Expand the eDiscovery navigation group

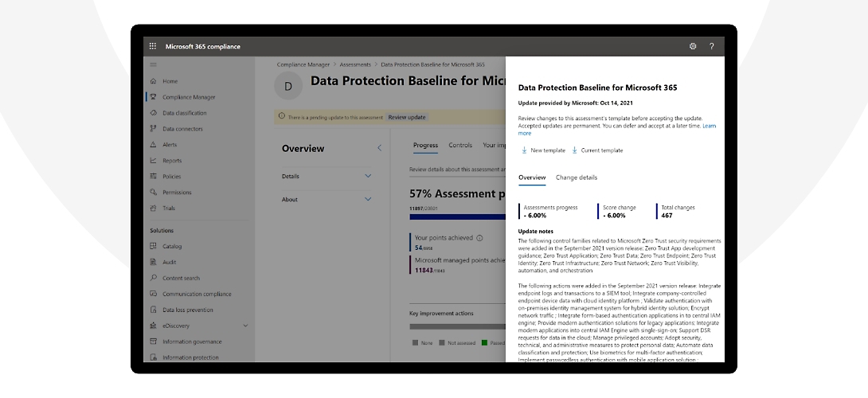[x=244, y=326]
